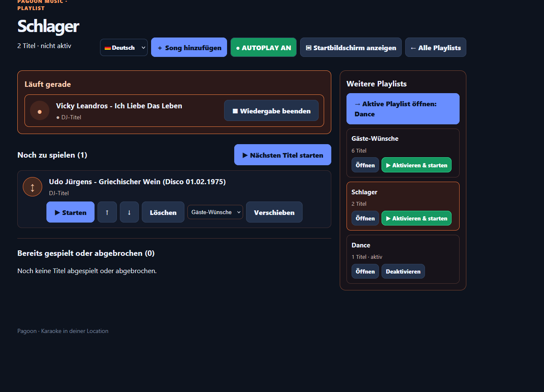The image size is (544, 392).
Task: Add a song with Song hinzufügen
Action: point(189,48)
